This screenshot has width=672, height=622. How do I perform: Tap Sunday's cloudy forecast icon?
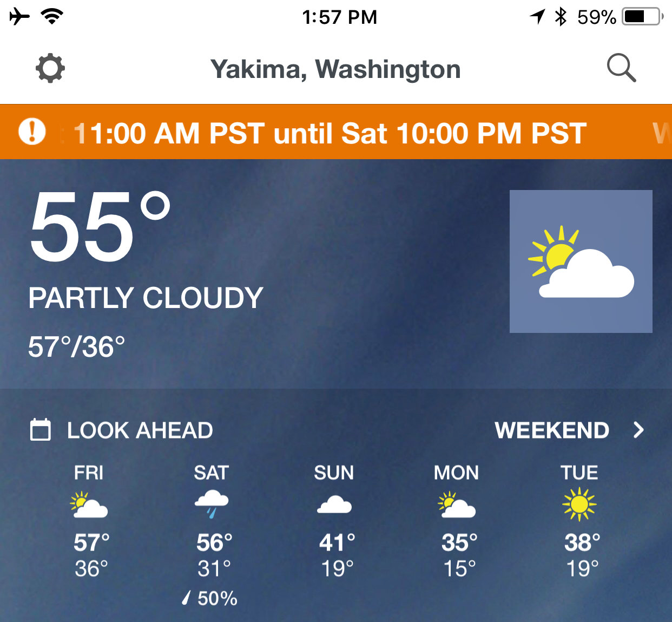tap(334, 505)
